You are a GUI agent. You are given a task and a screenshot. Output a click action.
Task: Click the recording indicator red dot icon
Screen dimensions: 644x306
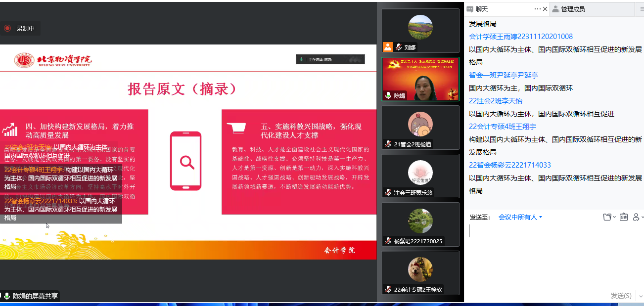[x=7, y=29]
